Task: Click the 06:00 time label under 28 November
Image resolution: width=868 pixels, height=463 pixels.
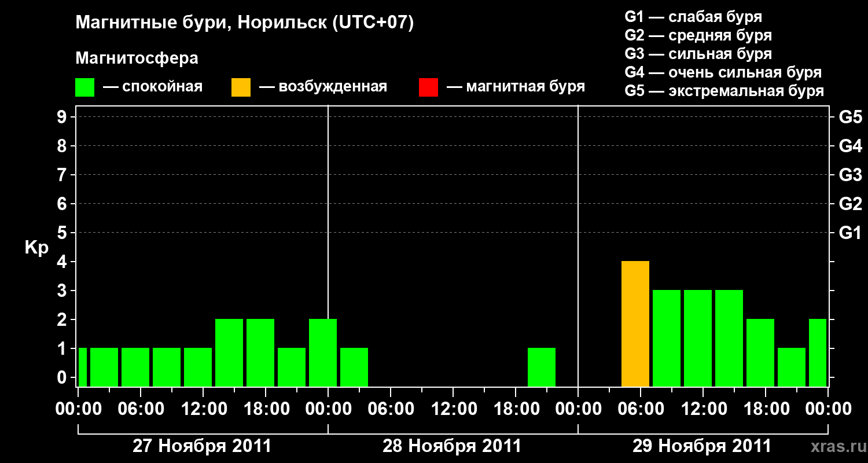Action: click(x=391, y=409)
